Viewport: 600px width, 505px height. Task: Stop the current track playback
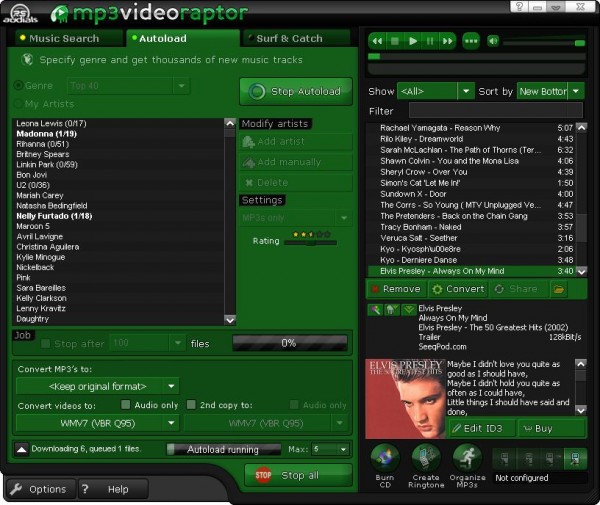click(x=395, y=41)
